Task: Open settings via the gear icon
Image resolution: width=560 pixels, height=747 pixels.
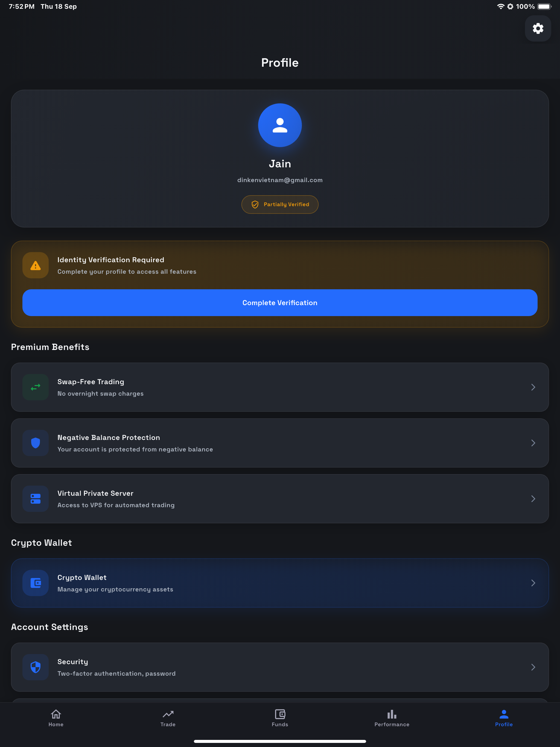Action: pyautogui.click(x=538, y=28)
